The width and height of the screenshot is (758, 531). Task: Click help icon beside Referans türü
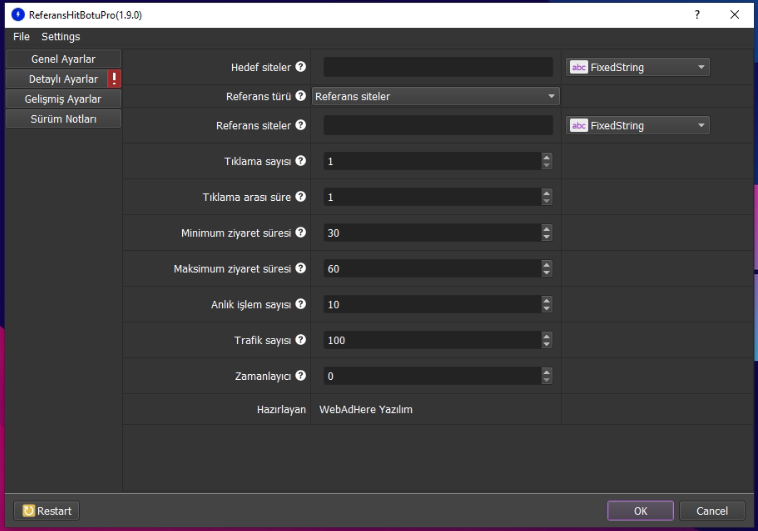(301, 97)
